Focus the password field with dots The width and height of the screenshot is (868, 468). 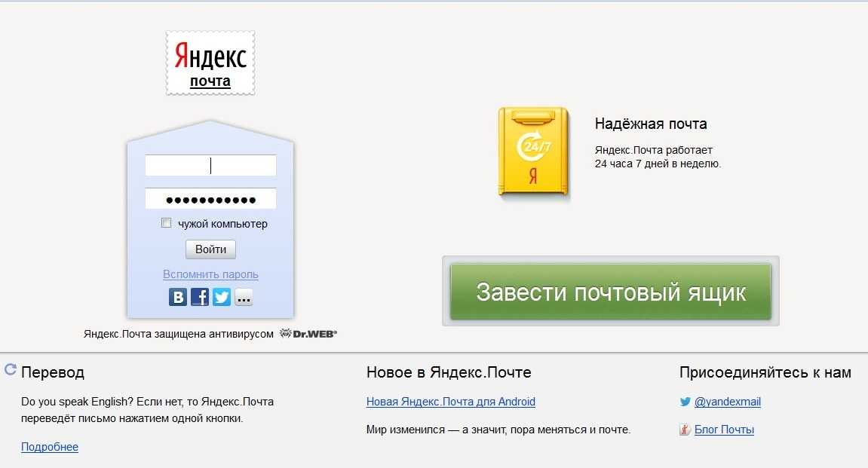(210, 199)
